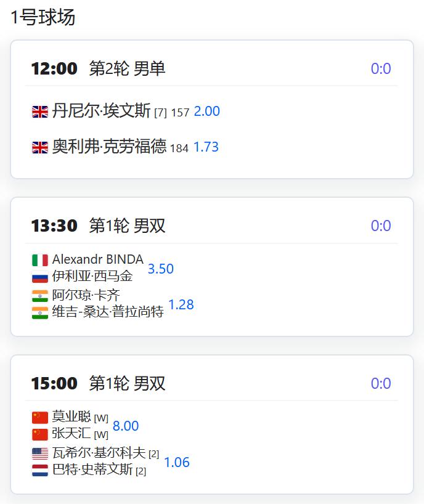The height and width of the screenshot is (504, 424).
Task: Click the UK flag beside 奥利弗·克劳福德
Action: pyautogui.click(x=40, y=147)
